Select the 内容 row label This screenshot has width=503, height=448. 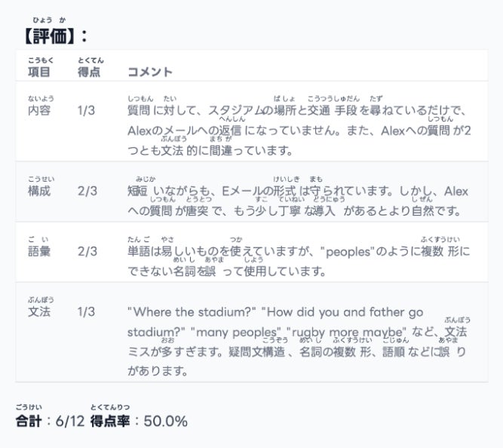pos(39,111)
